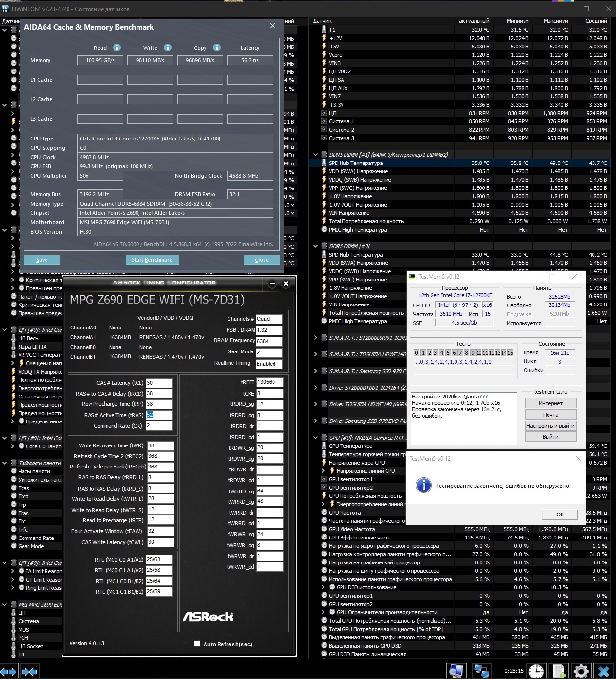Click the network computers icon in HWiNFO toolbar
The height and width of the screenshot is (679, 616).
481,671
